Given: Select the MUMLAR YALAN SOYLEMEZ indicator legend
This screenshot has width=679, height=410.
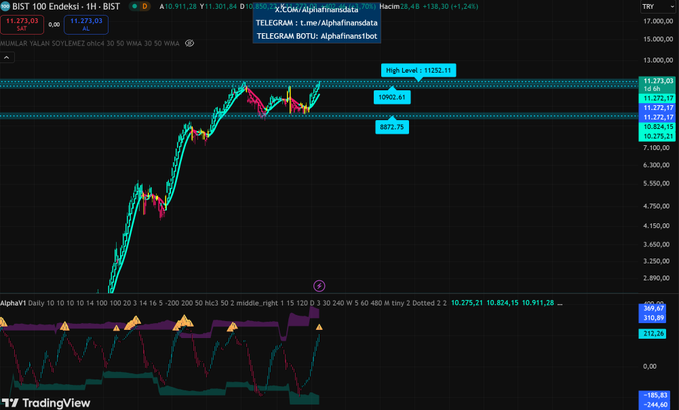Looking at the screenshot, I should tap(90, 43).
